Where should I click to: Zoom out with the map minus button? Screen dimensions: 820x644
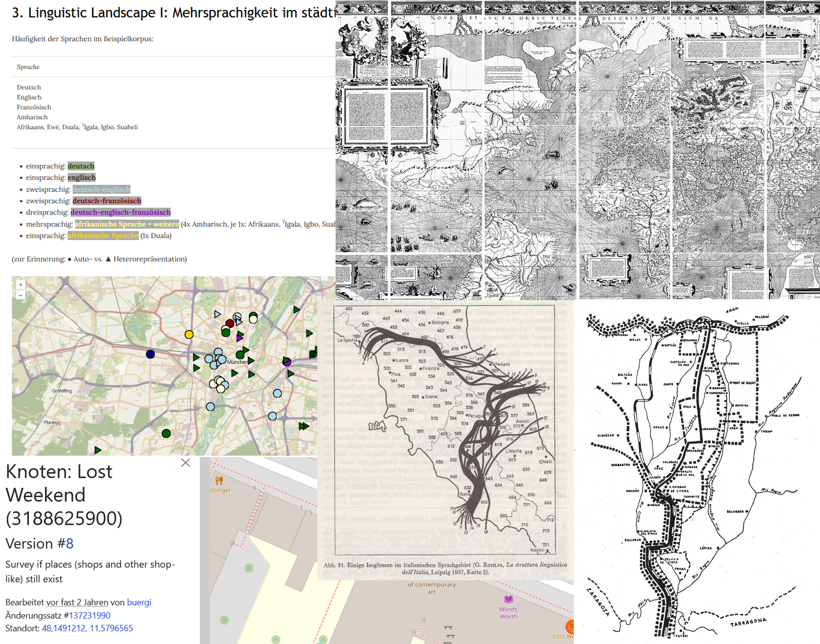coord(20,295)
